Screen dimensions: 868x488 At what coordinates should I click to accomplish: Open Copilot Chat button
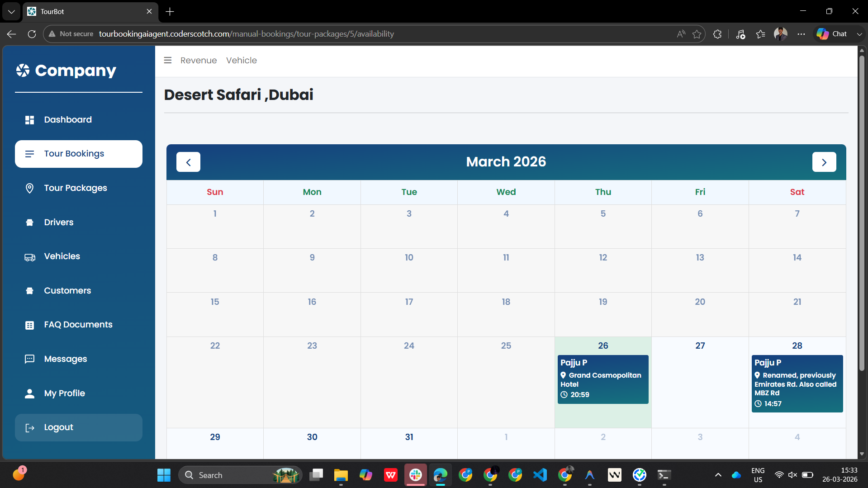pos(832,34)
